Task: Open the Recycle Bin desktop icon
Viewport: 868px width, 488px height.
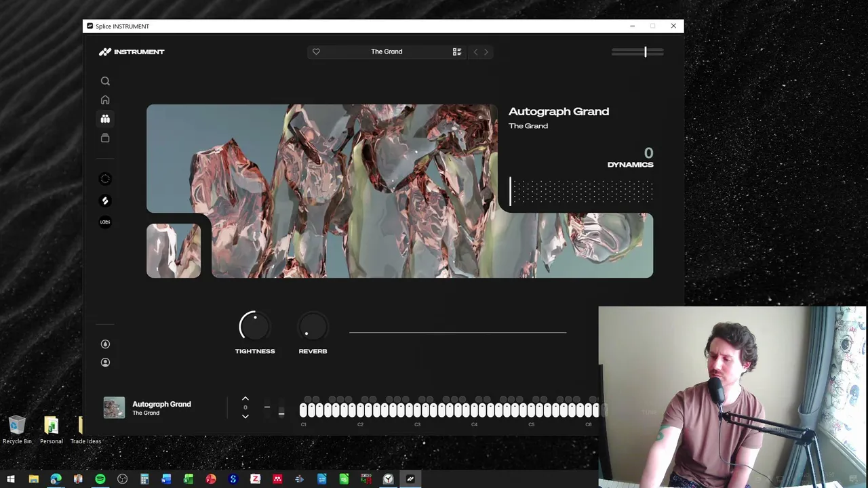Action: (x=17, y=430)
